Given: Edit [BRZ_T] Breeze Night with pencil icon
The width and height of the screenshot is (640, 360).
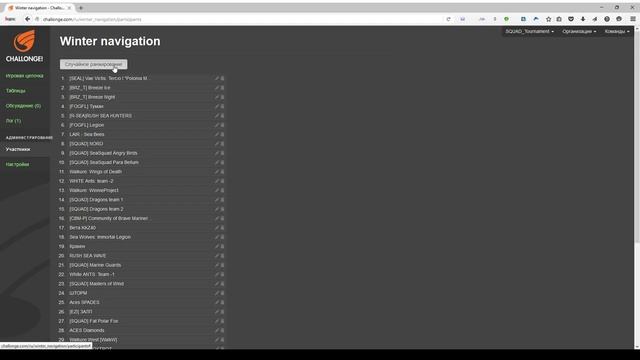Looking at the screenshot, I should click(x=217, y=97).
